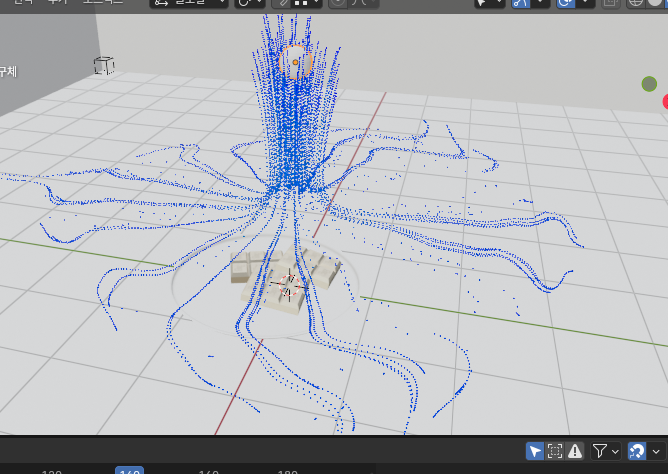Select the empty wireframe cube object

click(103, 66)
